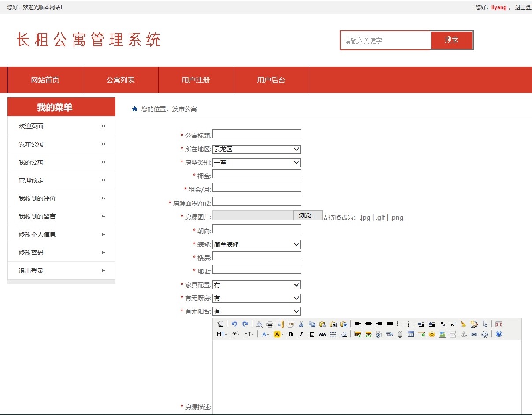Open the text highlight color picker

(279, 334)
